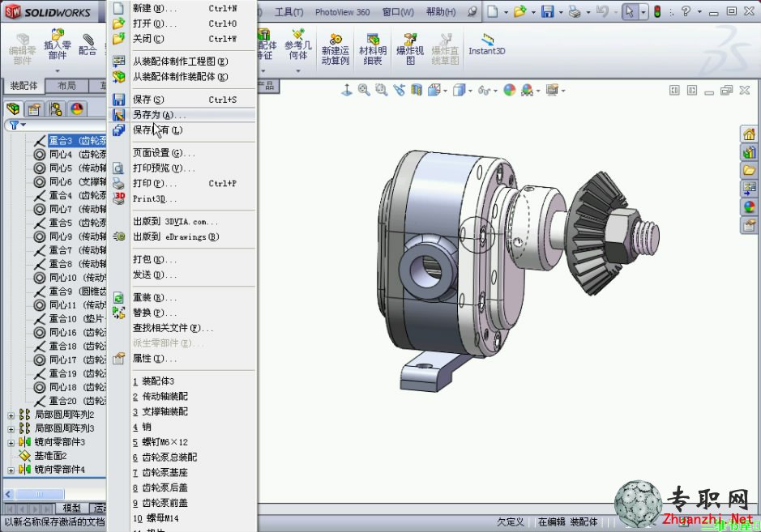
Task: Choose 打包(K) Pack and Go item
Action: pos(183,259)
